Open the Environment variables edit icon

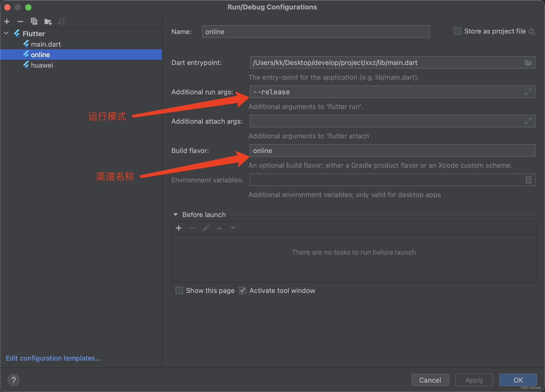point(528,180)
